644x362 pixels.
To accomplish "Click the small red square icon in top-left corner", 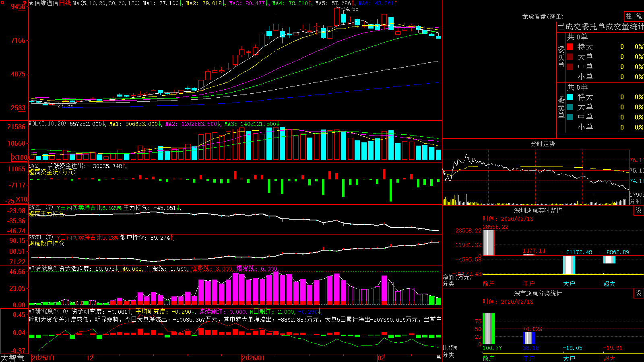I will pos(2,2).
